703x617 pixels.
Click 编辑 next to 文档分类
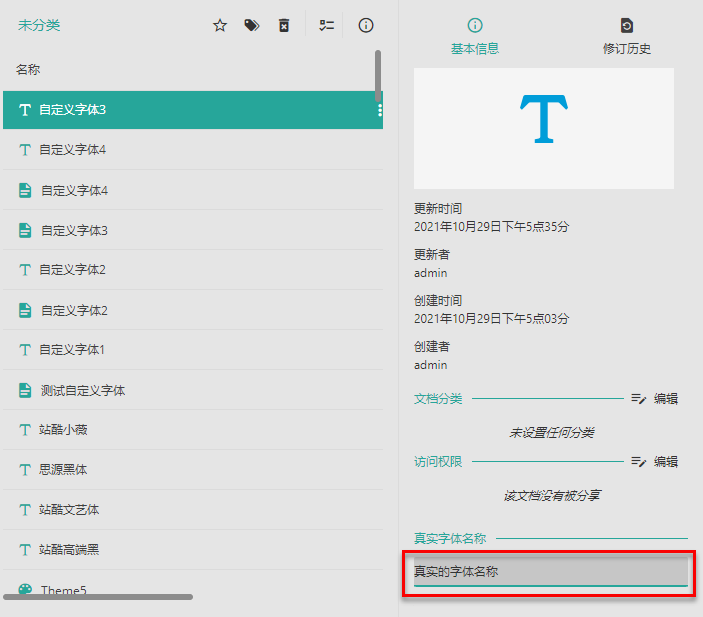tap(655, 398)
